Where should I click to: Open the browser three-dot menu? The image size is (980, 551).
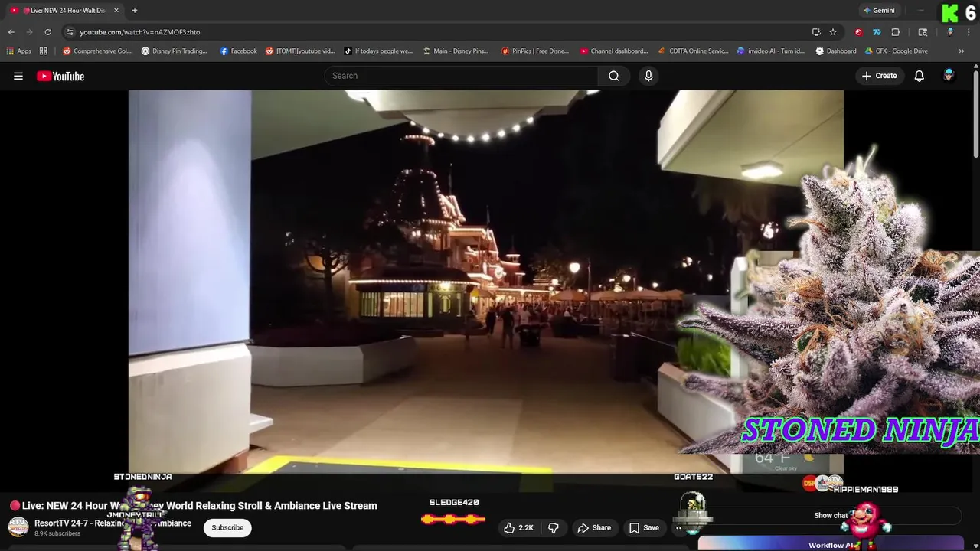tap(969, 32)
